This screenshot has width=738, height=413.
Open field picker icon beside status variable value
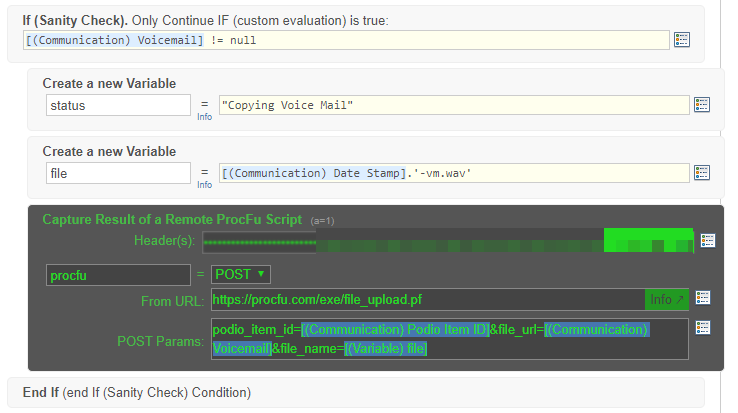coord(702,105)
